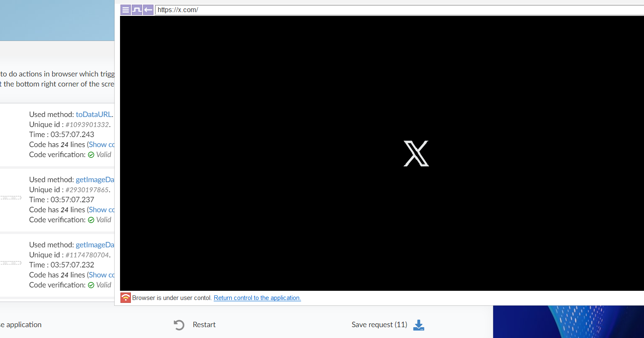Image resolution: width=644 pixels, height=338 pixels.
Task: Click the green Valid checkmark for ID #1174780704
Action: [x=91, y=285]
